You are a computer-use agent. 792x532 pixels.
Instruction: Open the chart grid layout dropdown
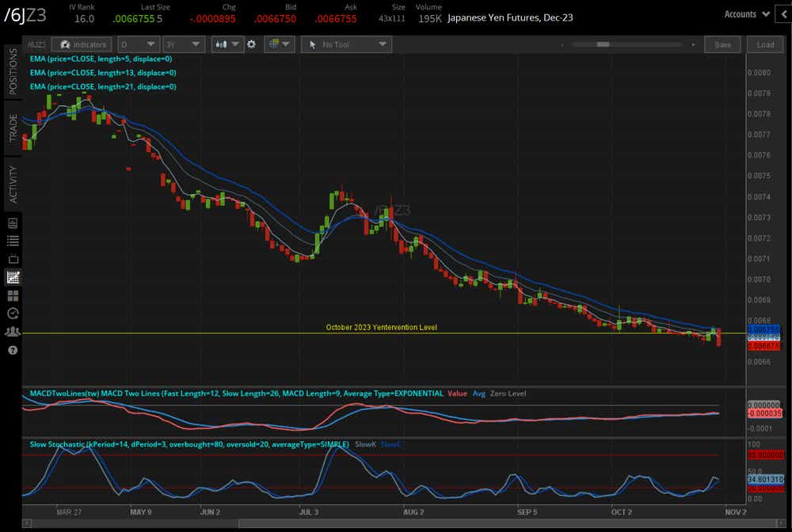click(279, 45)
